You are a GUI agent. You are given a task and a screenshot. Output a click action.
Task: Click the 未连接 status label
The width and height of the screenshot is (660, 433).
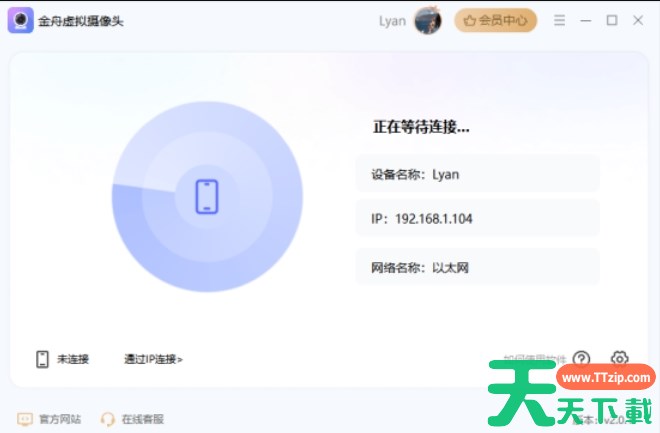(73, 359)
